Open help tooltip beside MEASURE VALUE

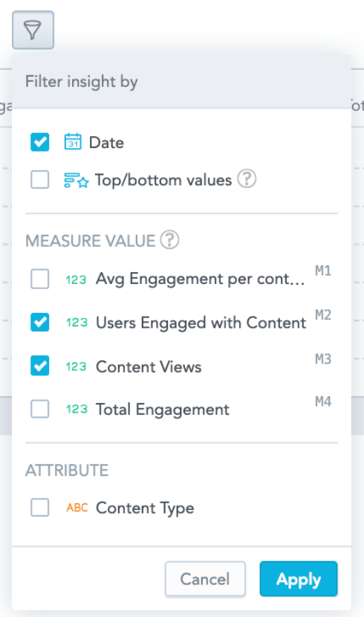[x=170, y=239]
